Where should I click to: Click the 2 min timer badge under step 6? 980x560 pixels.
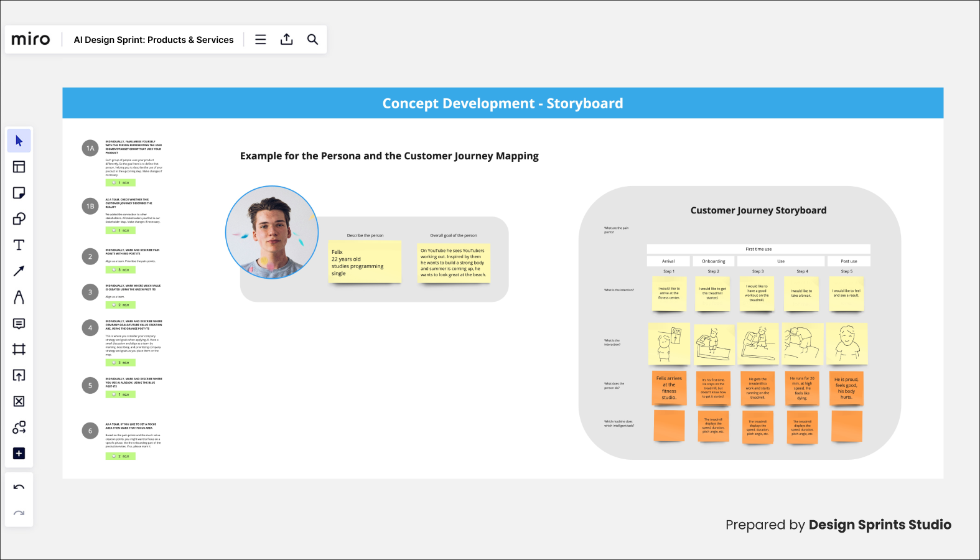pos(121,456)
